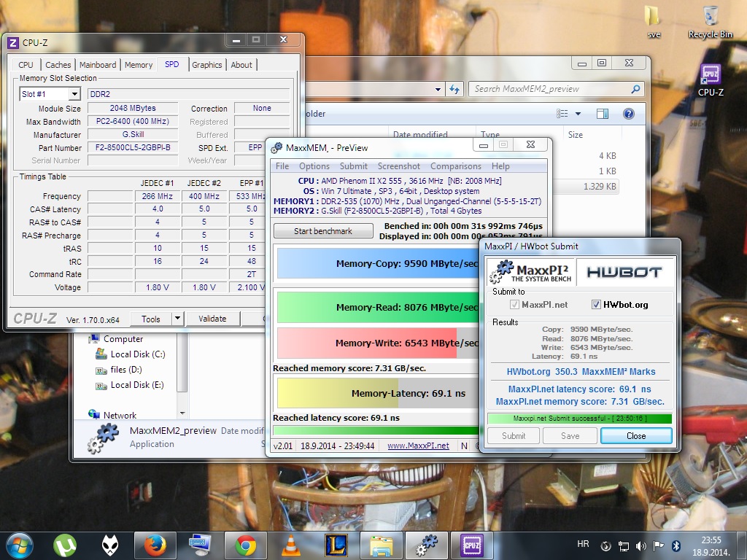Image resolution: width=747 pixels, height=560 pixels.
Task: Click the Save button in HWbot Submit
Action: pos(570,436)
